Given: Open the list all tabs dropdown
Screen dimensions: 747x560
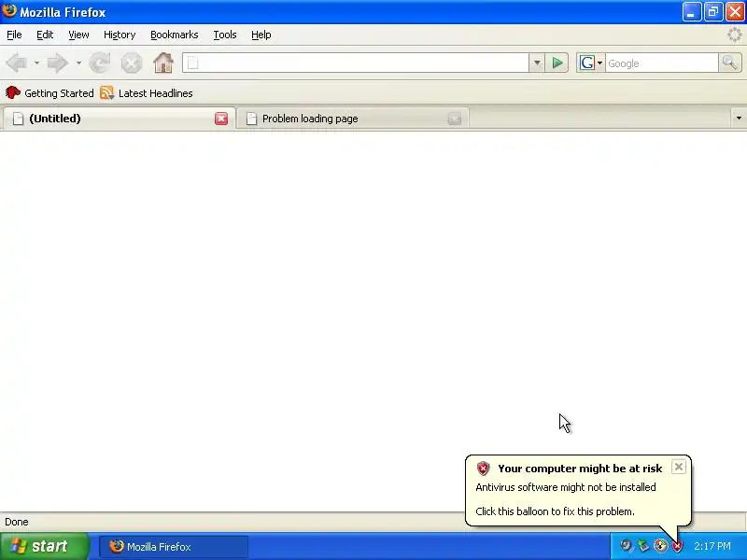Looking at the screenshot, I should point(739,119).
